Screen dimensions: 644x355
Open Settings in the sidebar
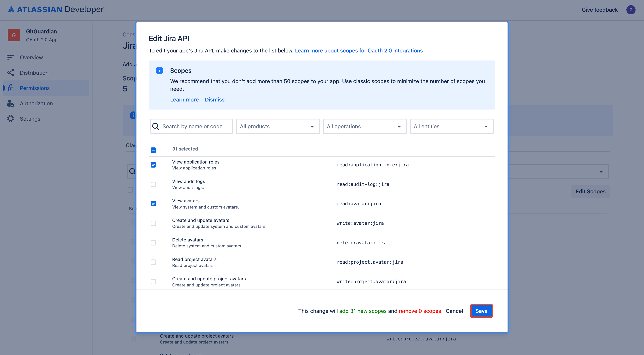[46, 119]
